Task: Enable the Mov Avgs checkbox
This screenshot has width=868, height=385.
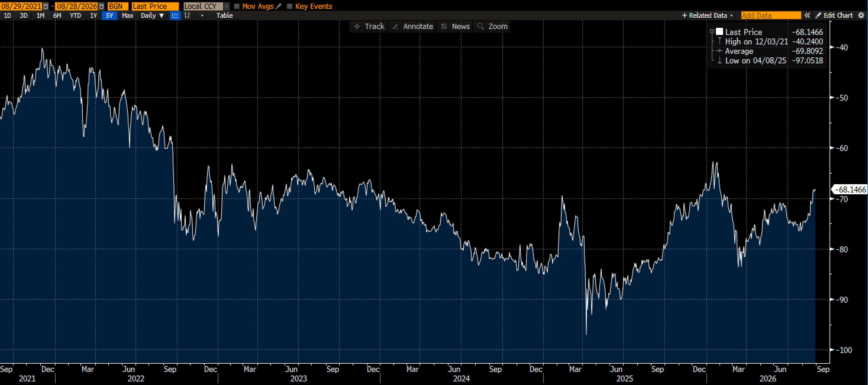Action: (237, 7)
